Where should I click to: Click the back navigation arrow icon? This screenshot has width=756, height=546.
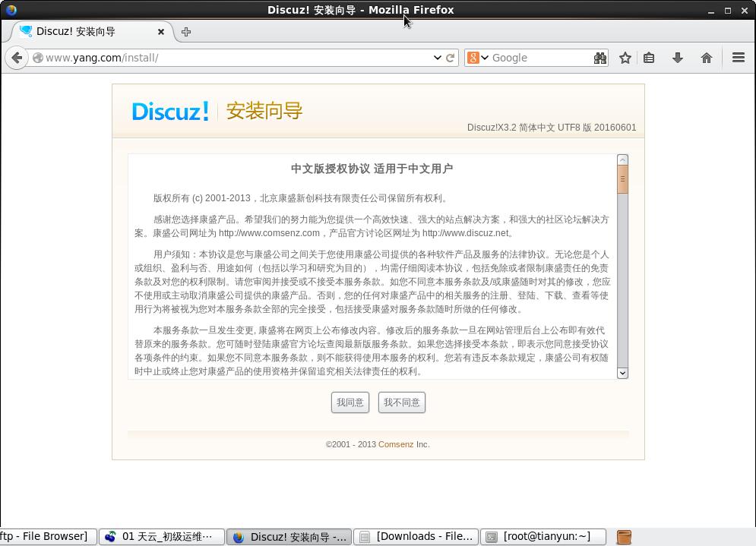[17, 58]
